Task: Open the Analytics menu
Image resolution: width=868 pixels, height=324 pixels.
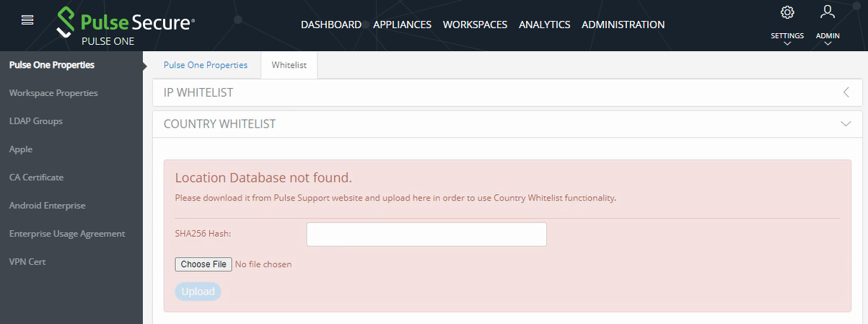Action: [545, 25]
